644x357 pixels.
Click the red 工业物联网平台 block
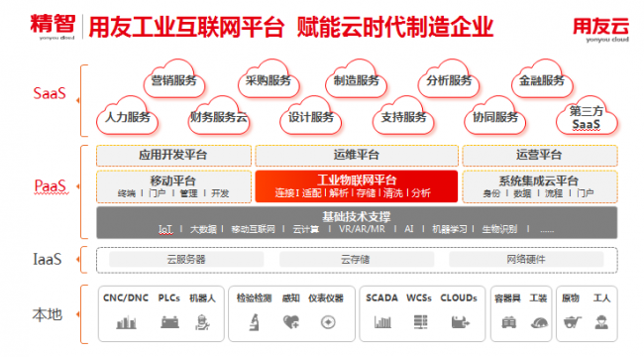pos(357,186)
